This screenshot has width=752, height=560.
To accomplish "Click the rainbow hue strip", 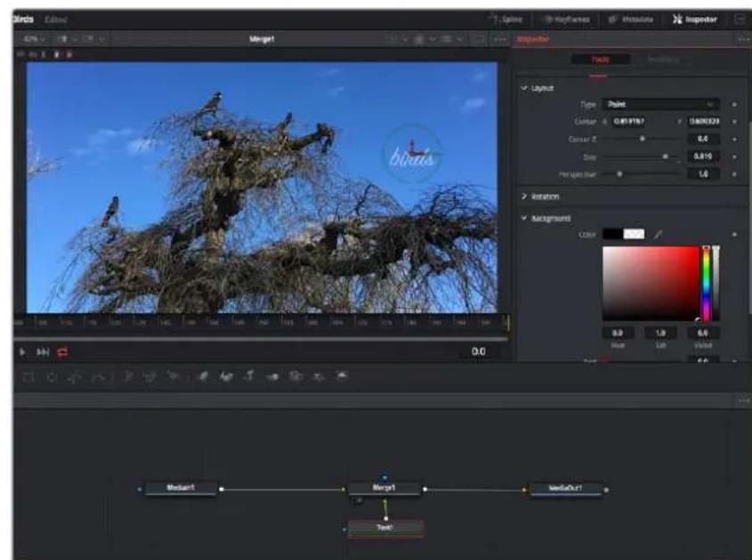I will pos(707,284).
